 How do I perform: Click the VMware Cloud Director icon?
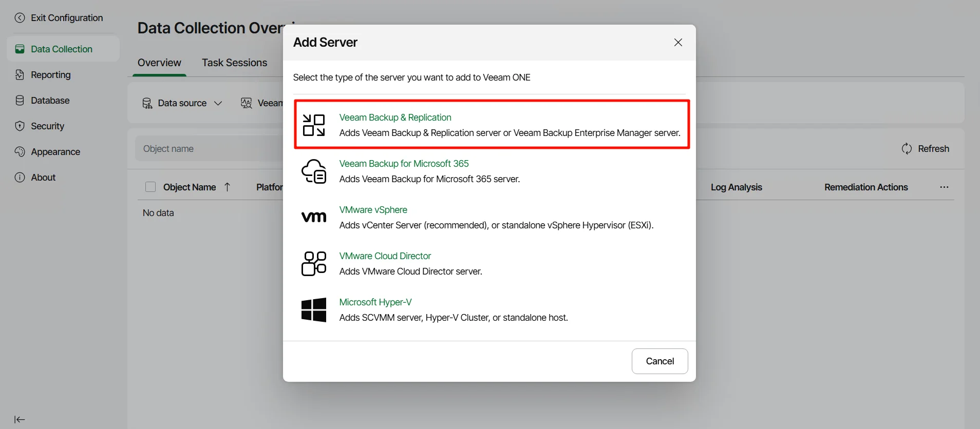point(313,263)
